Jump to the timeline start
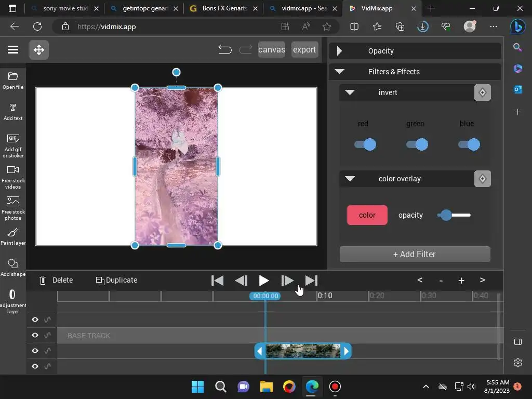This screenshot has width=532, height=399. (x=218, y=281)
